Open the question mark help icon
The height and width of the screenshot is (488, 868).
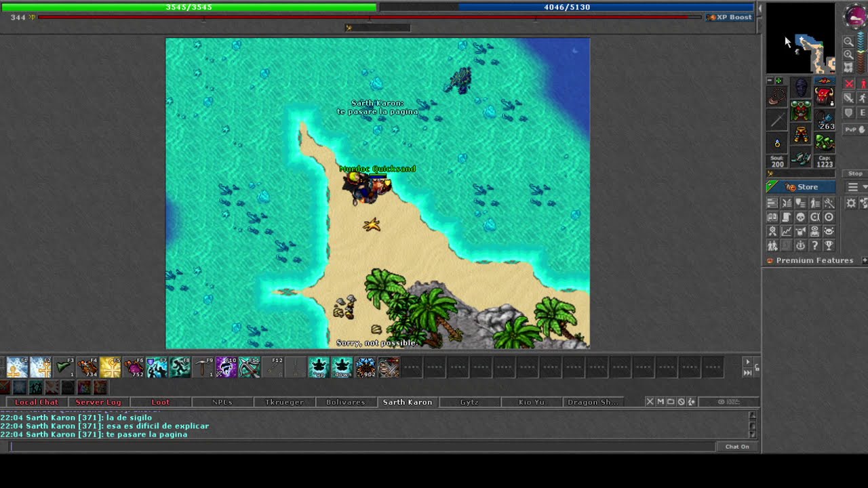(814, 245)
